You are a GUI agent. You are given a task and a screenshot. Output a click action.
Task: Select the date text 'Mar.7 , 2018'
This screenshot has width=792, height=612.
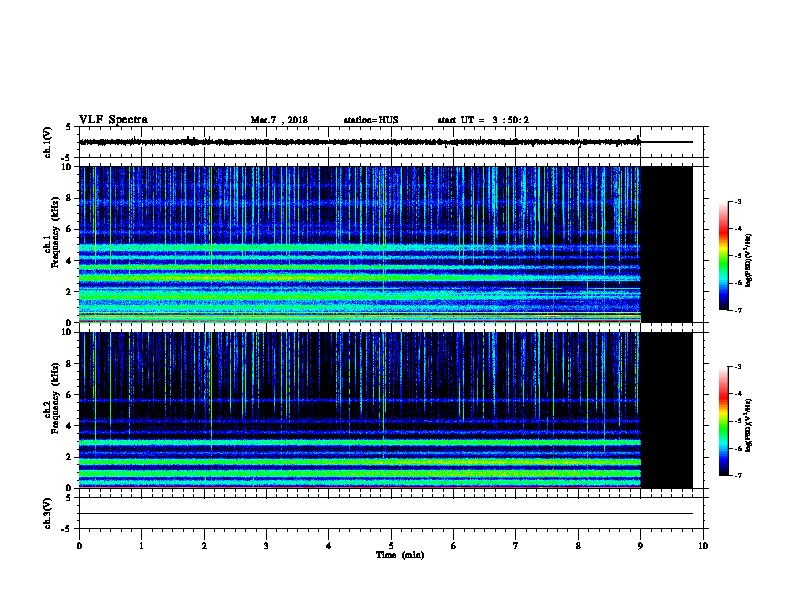pos(279,120)
